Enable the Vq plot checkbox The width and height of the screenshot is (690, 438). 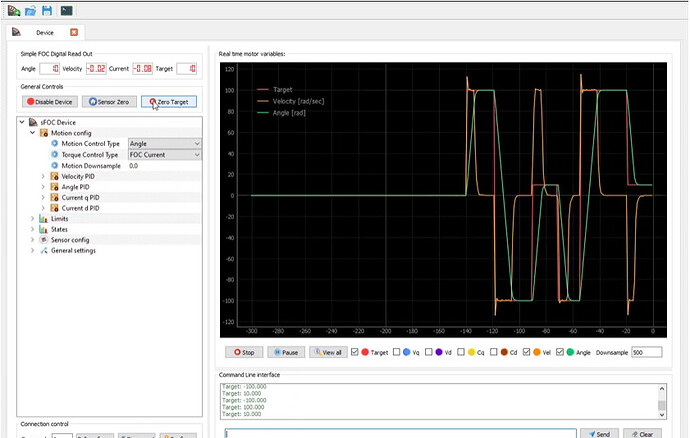tap(396, 352)
